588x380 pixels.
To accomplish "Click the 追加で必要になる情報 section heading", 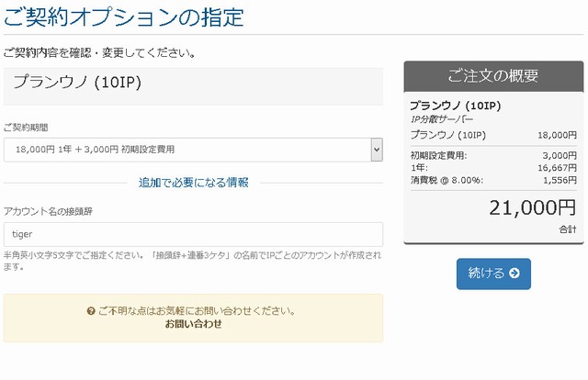I will (x=194, y=183).
